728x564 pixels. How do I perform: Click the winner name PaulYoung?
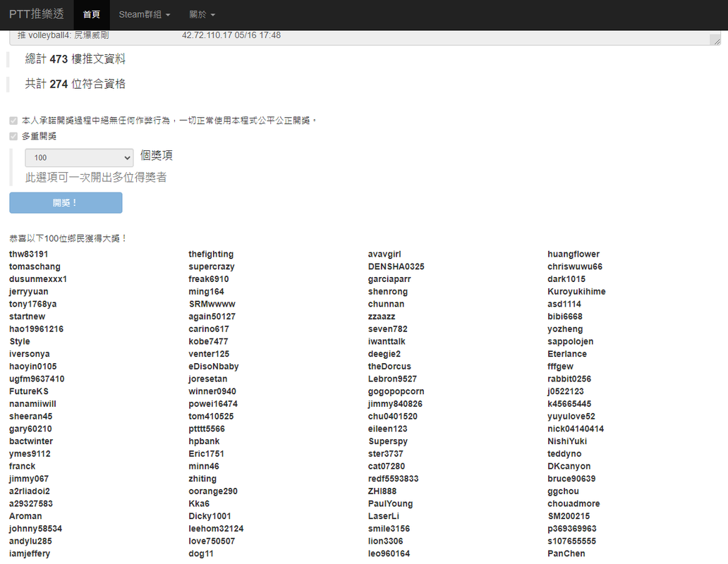391,503
